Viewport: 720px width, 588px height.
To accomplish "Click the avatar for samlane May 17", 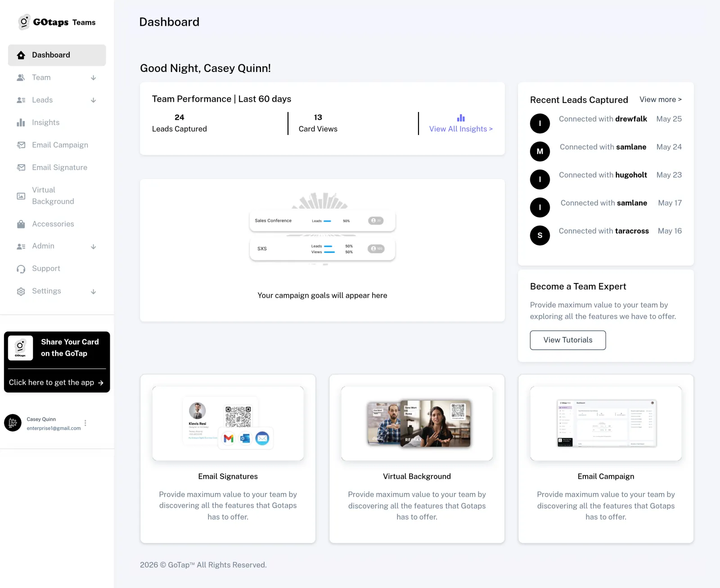I will pos(540,207).
